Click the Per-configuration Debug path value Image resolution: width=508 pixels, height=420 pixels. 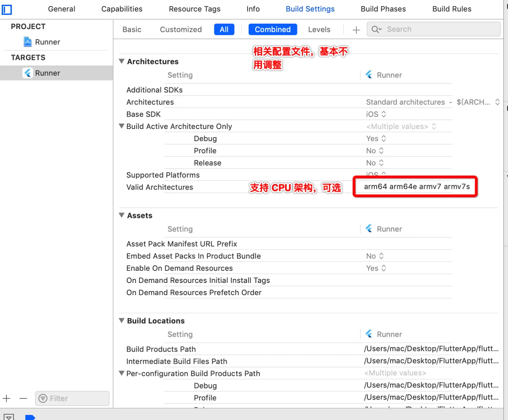pyautogui.click(x=431, y=385)
